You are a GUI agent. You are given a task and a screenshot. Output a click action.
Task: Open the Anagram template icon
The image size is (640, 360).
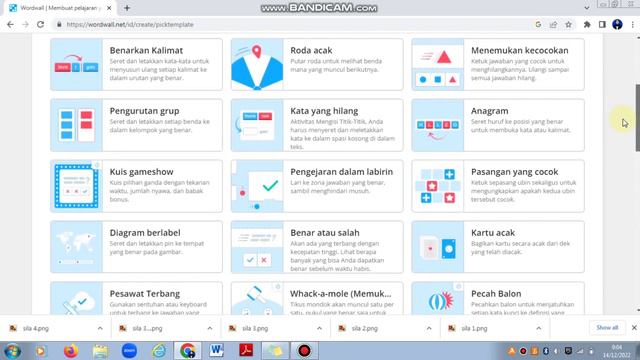pyautogui.click(x=438, y=125)
